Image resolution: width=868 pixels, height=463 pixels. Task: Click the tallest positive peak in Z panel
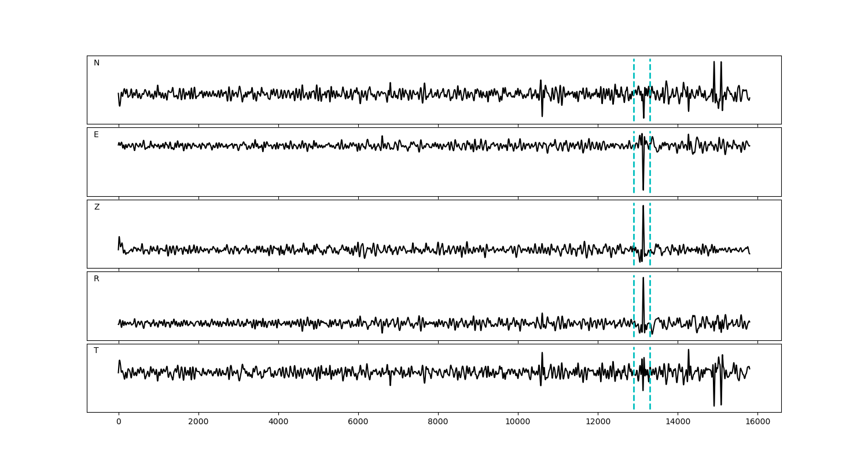point(643,207)
